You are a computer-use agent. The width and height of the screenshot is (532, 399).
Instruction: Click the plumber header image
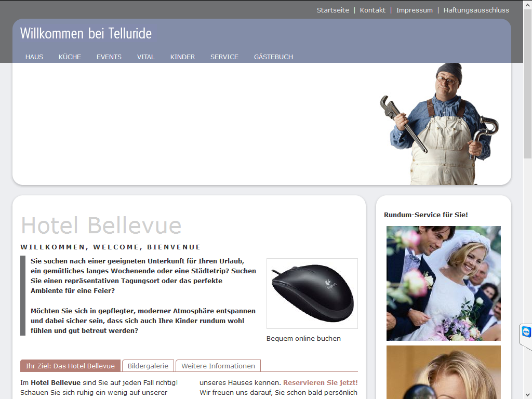tap(440, 124)
